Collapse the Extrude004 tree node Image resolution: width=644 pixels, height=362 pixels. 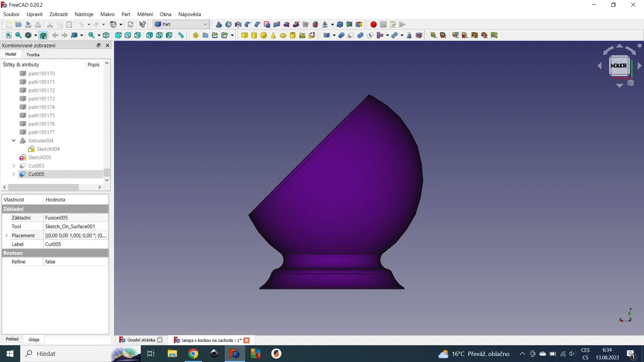click(x=14, y=141)
